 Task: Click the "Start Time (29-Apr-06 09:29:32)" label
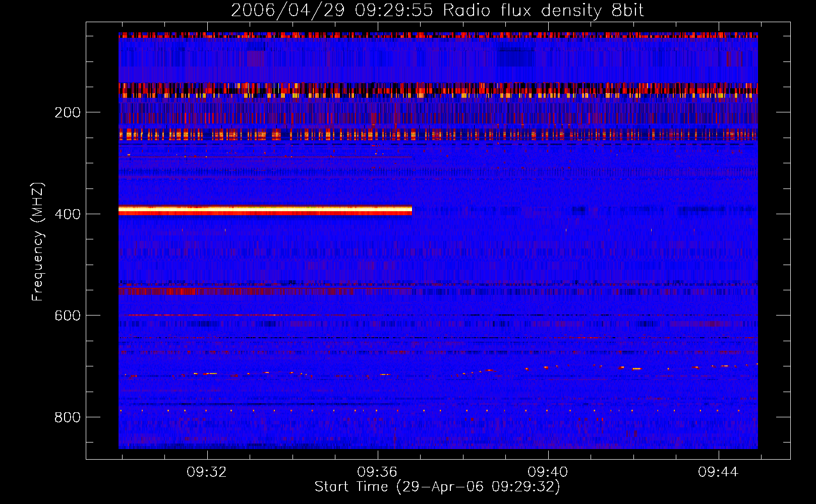tap(437, 487)
